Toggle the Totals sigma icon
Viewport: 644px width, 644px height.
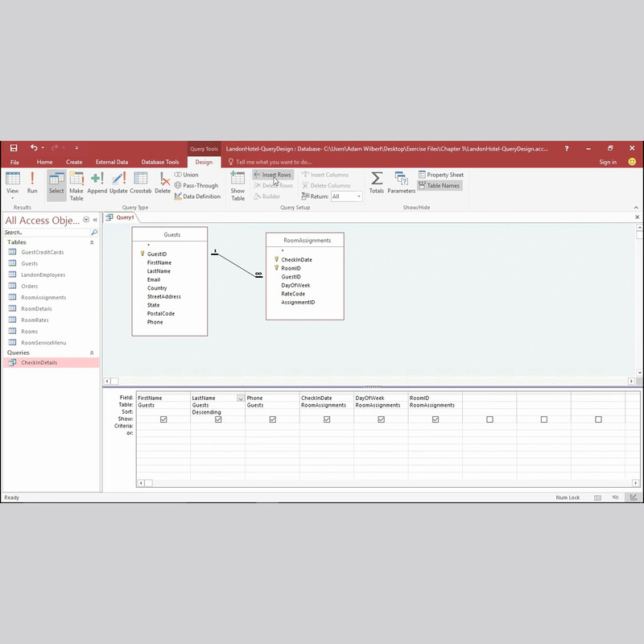[x=376, y=183]
